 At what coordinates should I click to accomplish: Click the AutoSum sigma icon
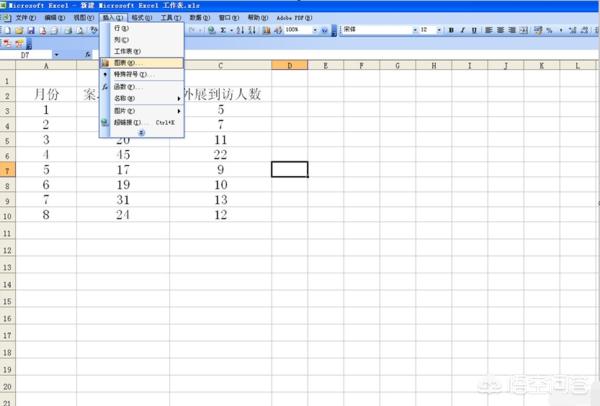click(223, 30)
